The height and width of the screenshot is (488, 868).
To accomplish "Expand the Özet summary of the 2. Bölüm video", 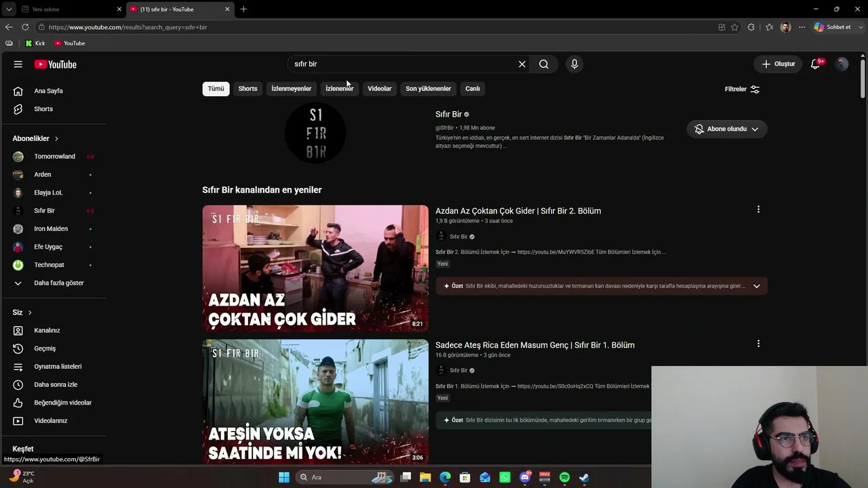I will 757,286.
